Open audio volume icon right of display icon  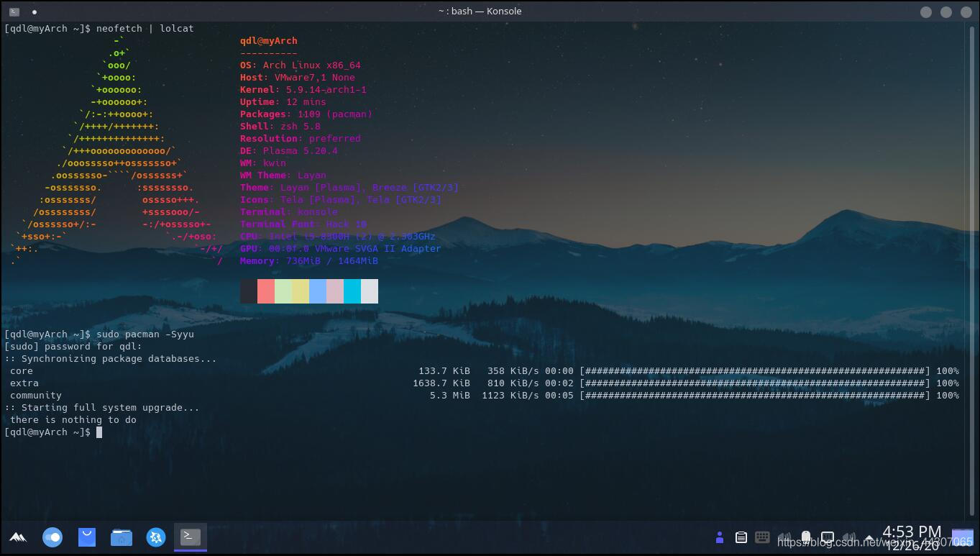point(849,537)
